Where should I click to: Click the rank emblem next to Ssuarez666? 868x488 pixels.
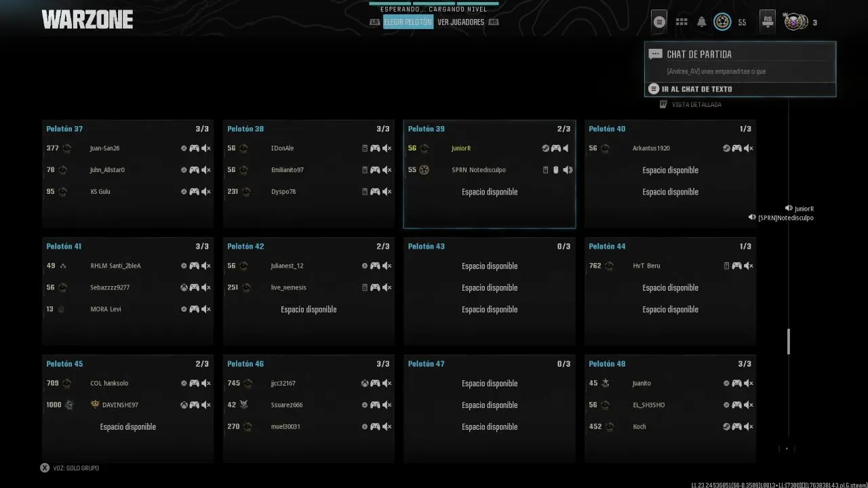click(244, 405)
